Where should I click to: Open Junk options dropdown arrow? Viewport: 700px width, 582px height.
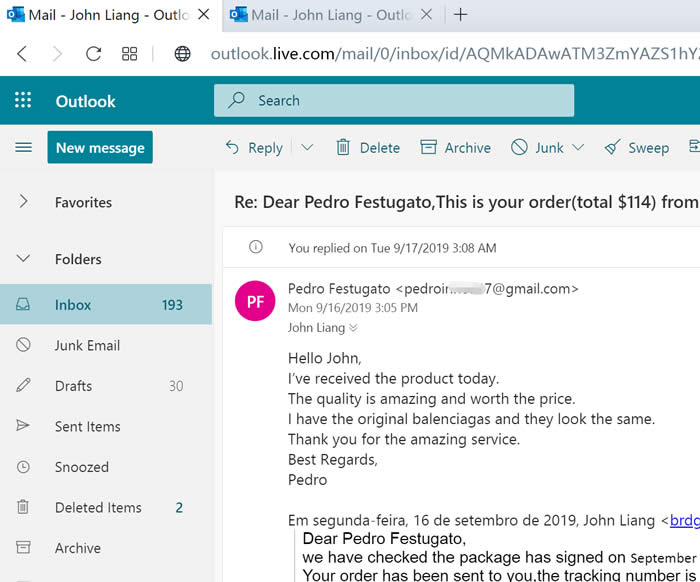(x=578, y=148)
